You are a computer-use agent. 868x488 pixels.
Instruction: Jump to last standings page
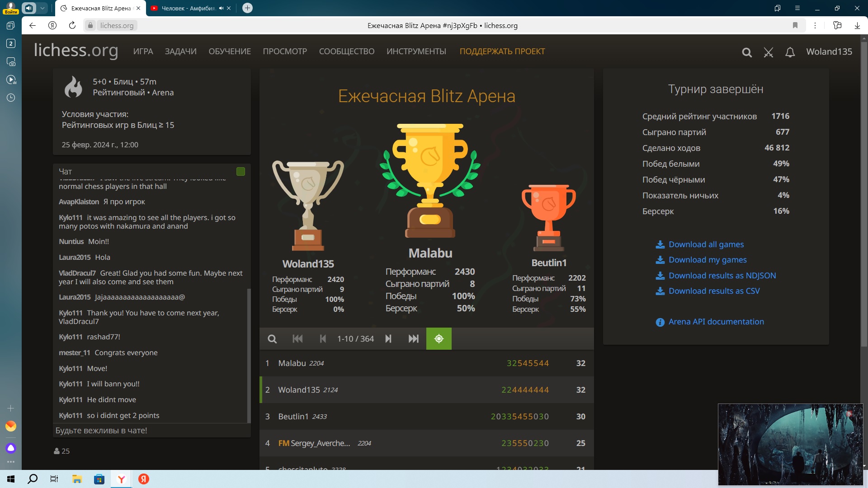point(413,339)
